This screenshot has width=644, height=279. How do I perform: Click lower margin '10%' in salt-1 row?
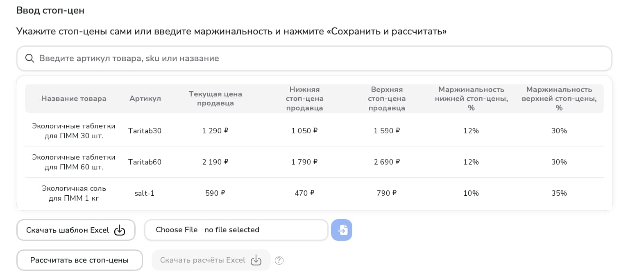[x=471, y=193]
